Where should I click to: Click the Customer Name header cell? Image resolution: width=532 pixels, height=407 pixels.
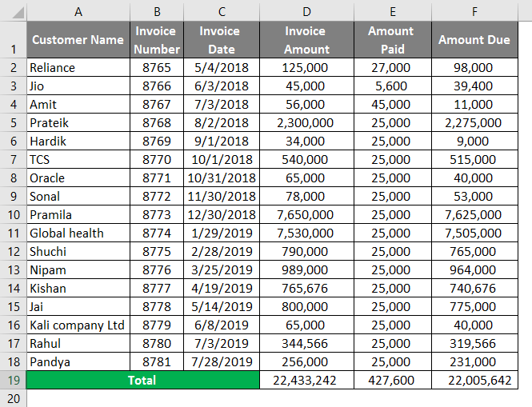click(78, 40)
